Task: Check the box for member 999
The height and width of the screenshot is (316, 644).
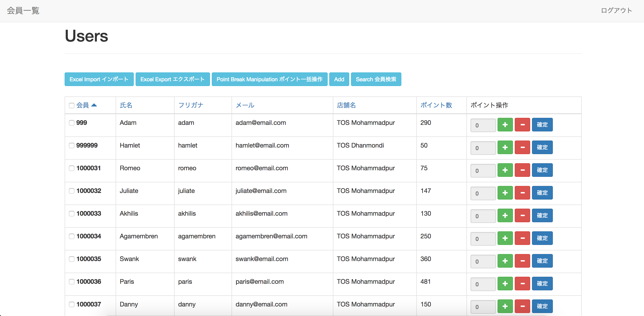Action: pos(72,123)
